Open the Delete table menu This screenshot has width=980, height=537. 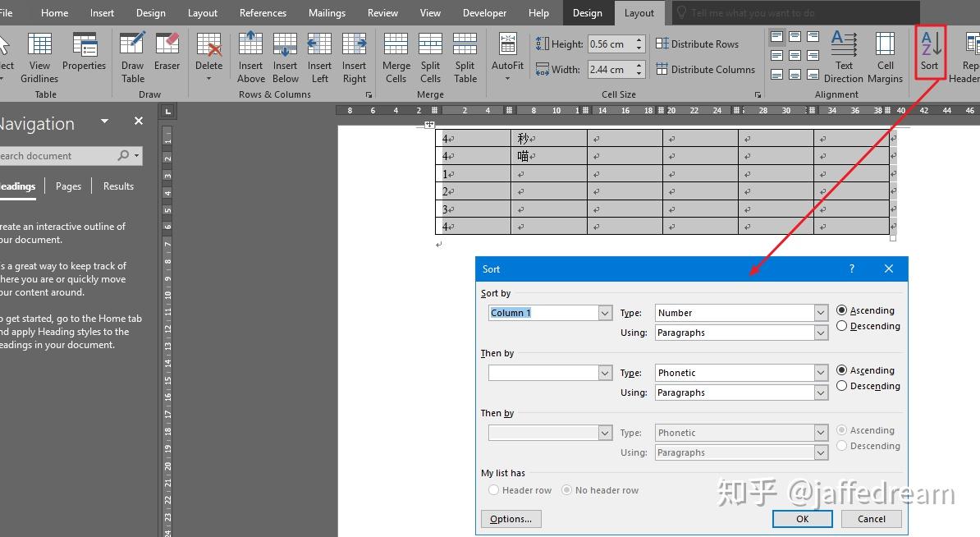click(208, 57)
